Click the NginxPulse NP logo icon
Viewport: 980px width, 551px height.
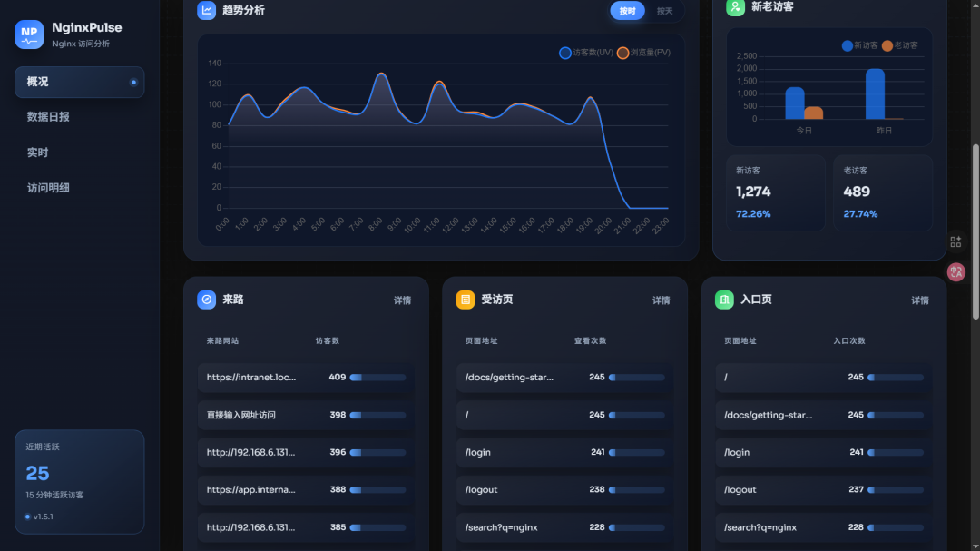(x=29, y=34)
